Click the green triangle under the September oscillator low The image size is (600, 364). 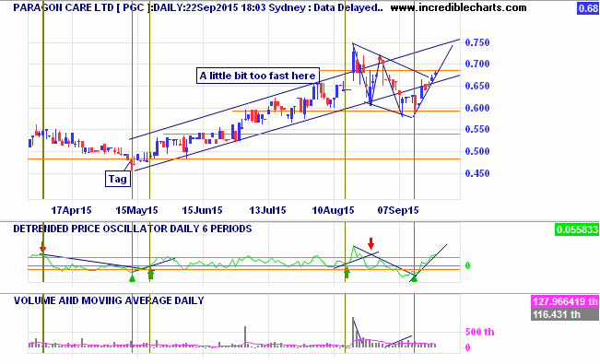tap(414, 278)
